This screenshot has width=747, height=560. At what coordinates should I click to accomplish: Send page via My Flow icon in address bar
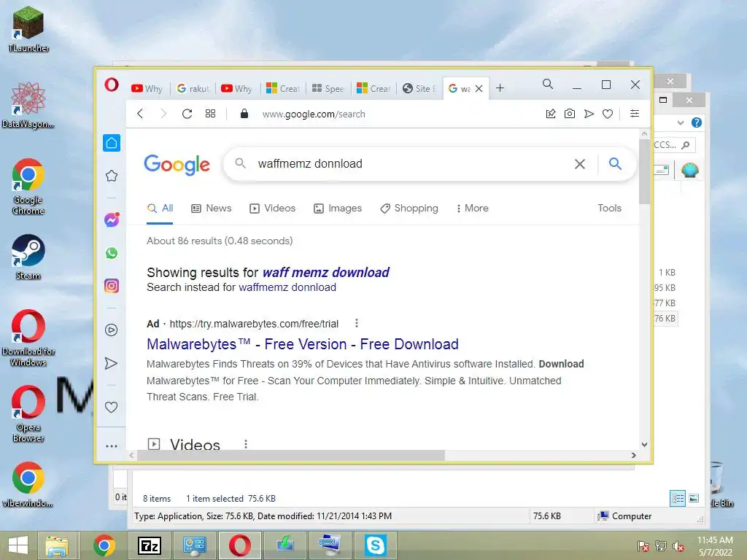click(x=589, y=114)
